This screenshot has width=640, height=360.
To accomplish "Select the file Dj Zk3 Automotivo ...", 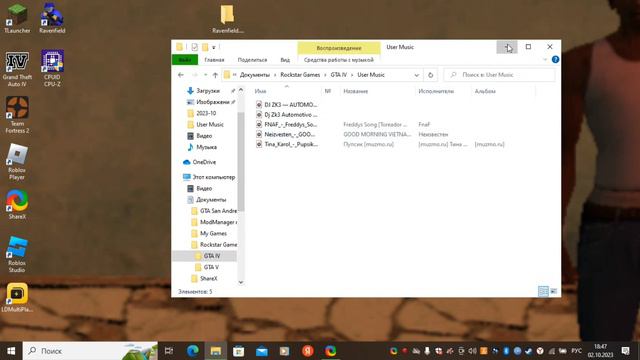I will coord(287,114).
